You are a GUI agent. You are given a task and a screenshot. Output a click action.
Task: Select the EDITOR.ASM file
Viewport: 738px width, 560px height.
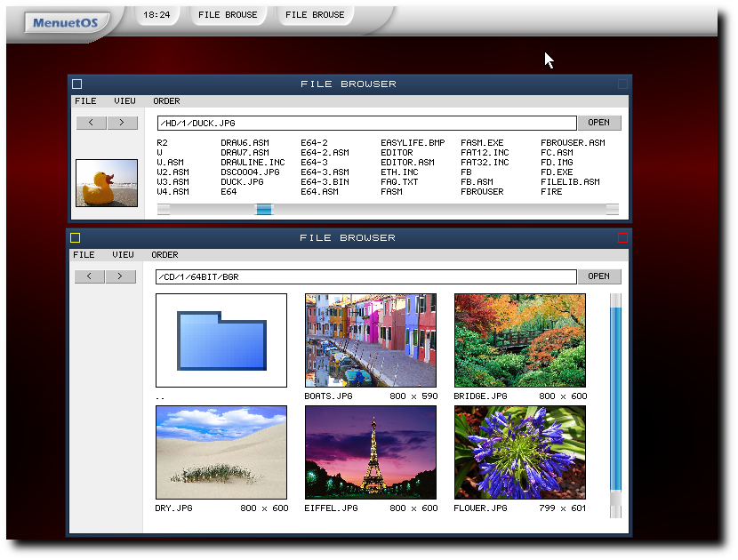(407, 163)
